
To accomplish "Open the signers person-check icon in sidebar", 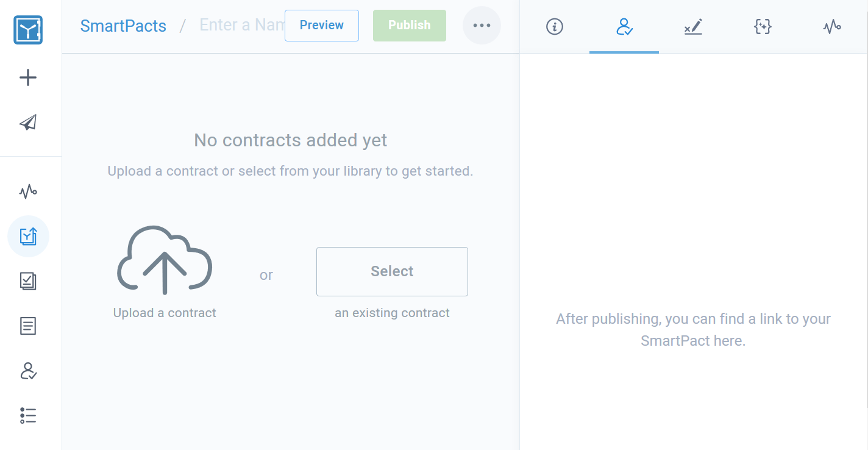I will click(x=28, y=371).
